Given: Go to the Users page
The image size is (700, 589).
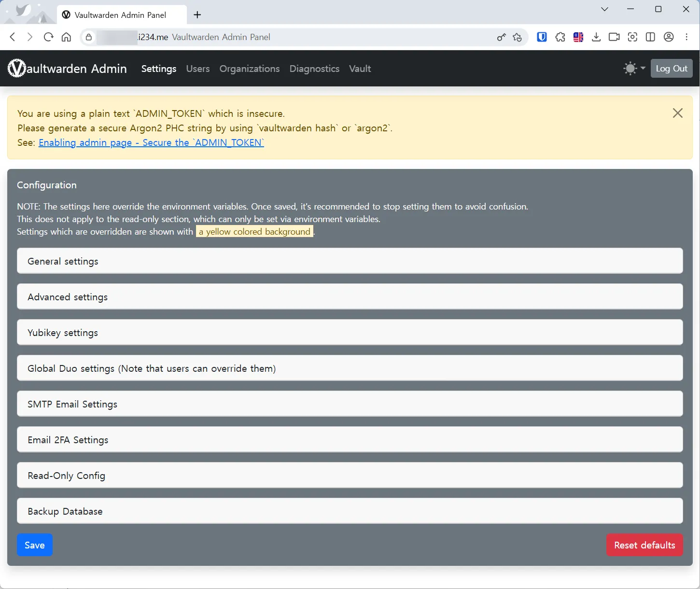Looking at the screenshot, I should pyautogui.click(x=198, y=69).
